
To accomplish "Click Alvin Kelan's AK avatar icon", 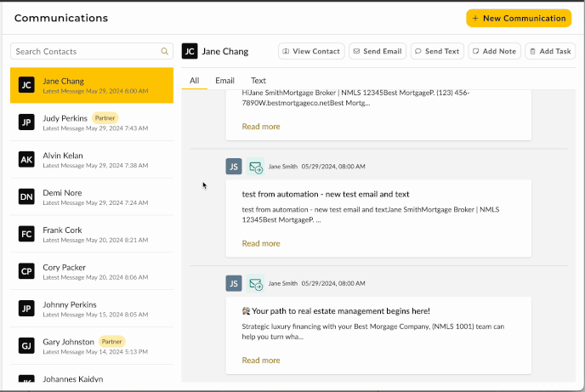I will point(26,160).
